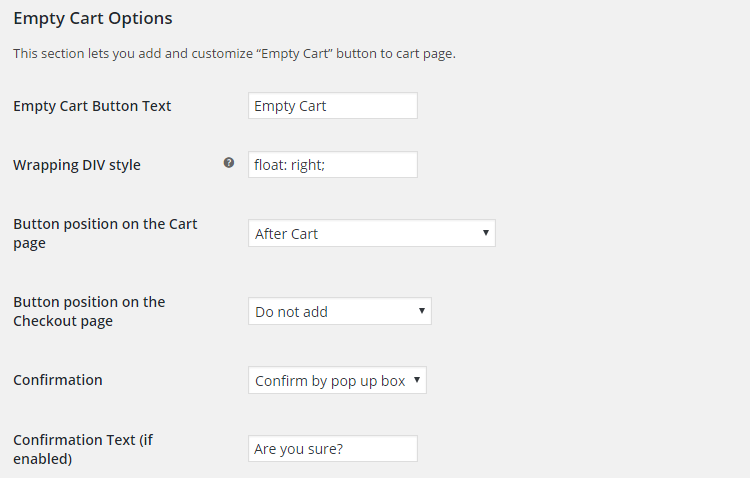
Task: Click the 'Confirmation' label
Action: pos(58,380)
